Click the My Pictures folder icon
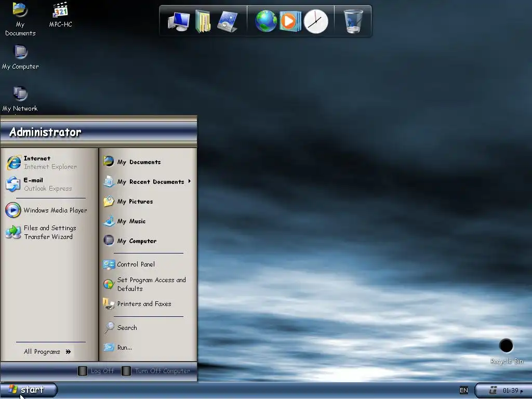Screen dimensions: 532x399 pyautogui.click(x=109, y=201)
